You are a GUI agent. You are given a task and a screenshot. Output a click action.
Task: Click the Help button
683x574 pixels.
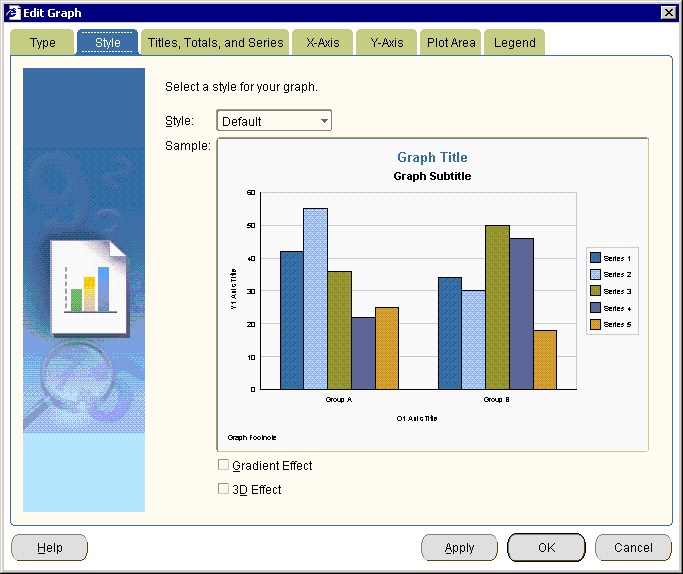coord(50,547)
